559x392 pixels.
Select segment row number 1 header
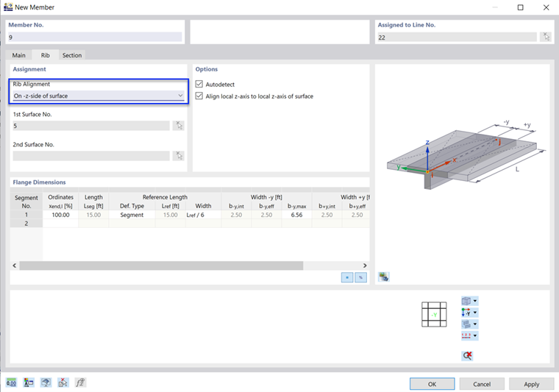tap(26, 215)
